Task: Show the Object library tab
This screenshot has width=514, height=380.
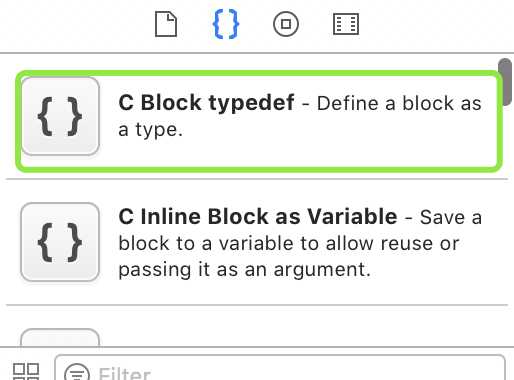Action: click(x=286, y=24)
